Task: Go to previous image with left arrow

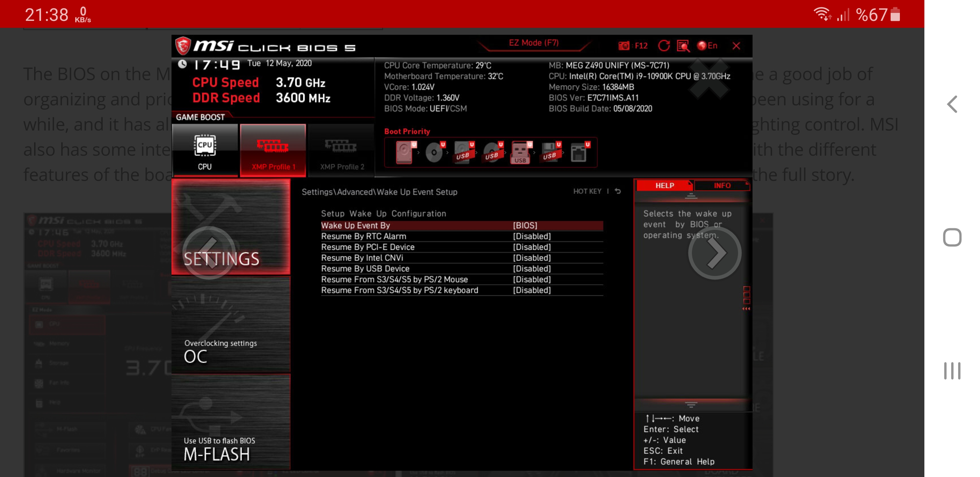Action: point(209,253)
